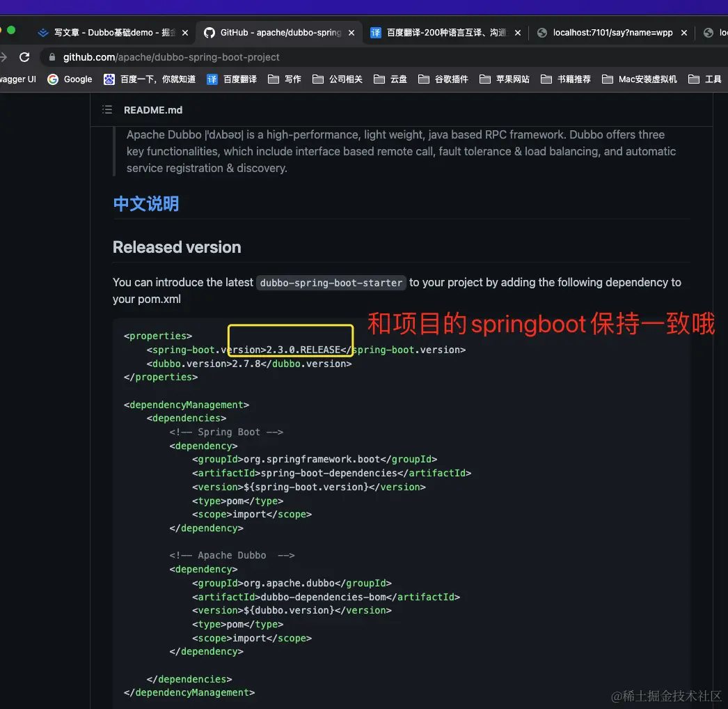Click the dubbo-dependencies-bom artifactId line

click(326, 597)
